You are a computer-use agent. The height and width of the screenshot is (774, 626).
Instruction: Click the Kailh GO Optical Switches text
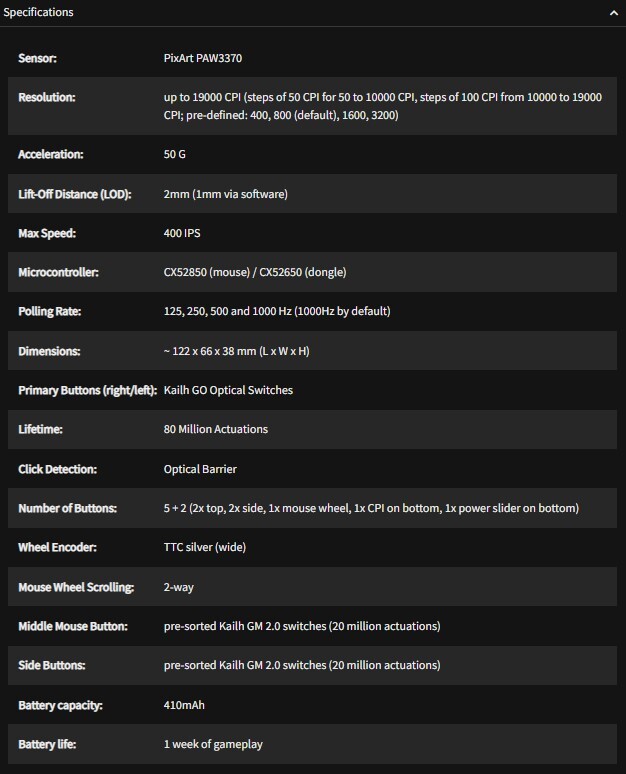tap(228, 390)
